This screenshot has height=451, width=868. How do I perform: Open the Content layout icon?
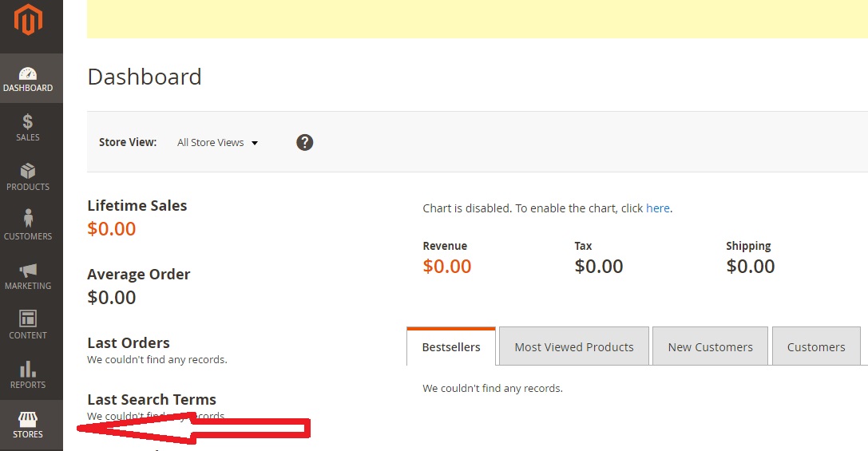(x=28, y=319)
